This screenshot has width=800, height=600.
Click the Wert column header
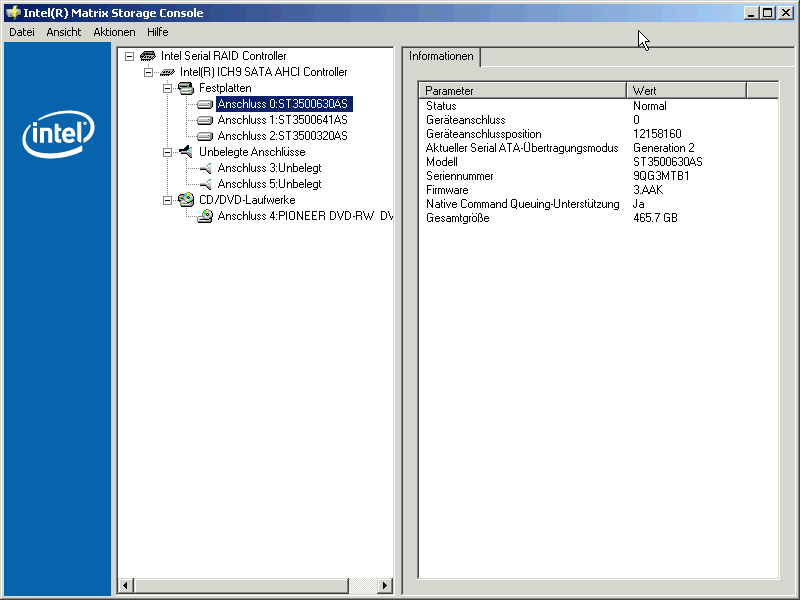[686, 90]
